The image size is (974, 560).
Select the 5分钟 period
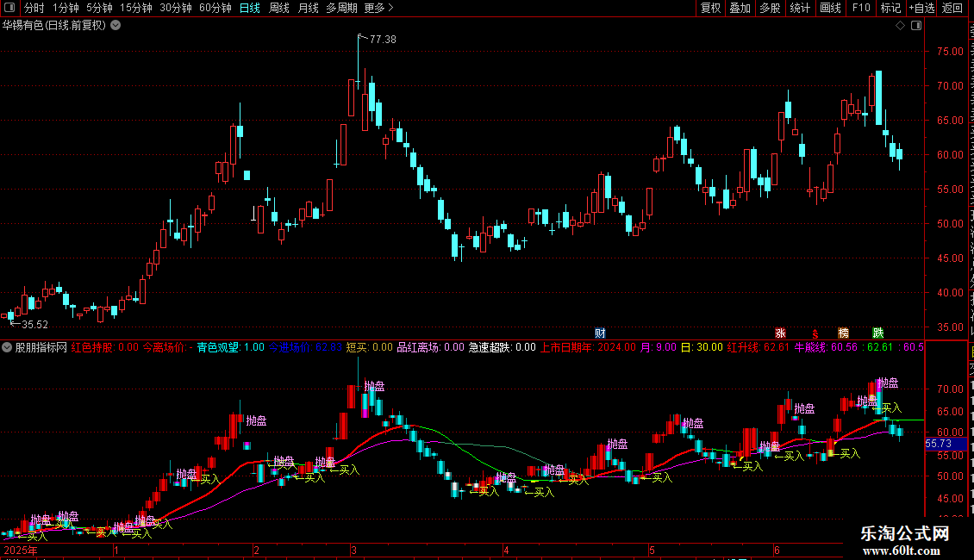click(99, 8)
